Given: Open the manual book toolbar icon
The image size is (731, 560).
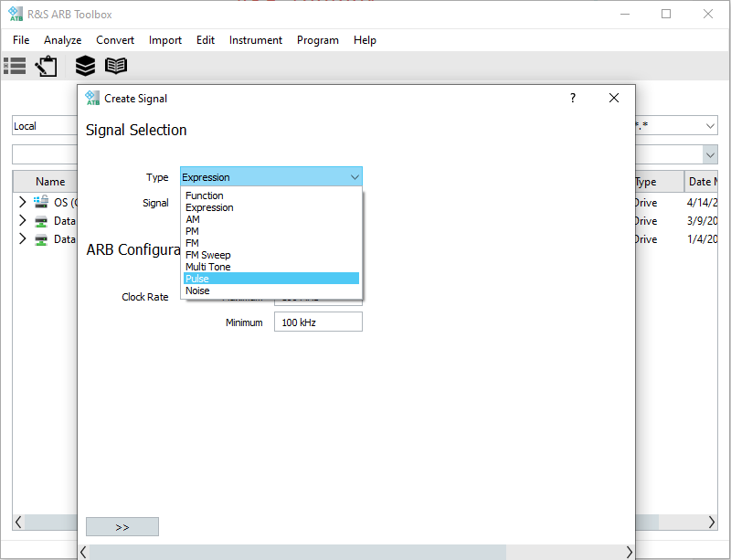Looking at the screenshot, I should click(x=116, y=66).
